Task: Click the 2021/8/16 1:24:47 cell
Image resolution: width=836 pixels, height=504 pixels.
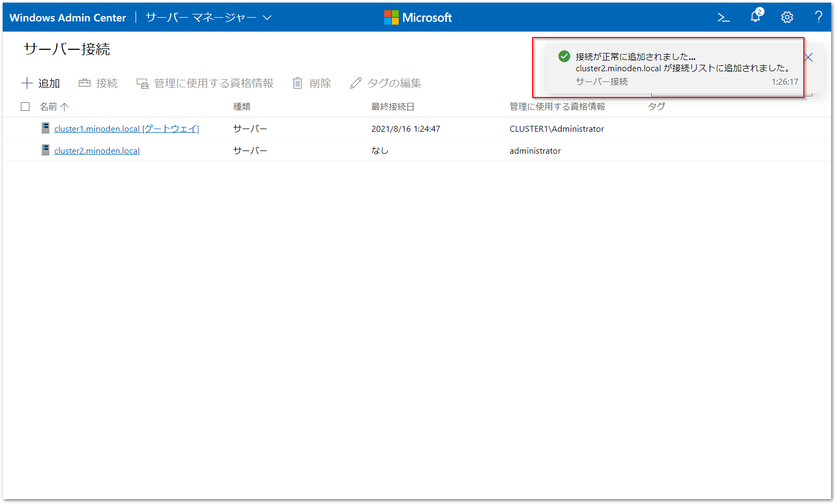Action: coord(406,129)
